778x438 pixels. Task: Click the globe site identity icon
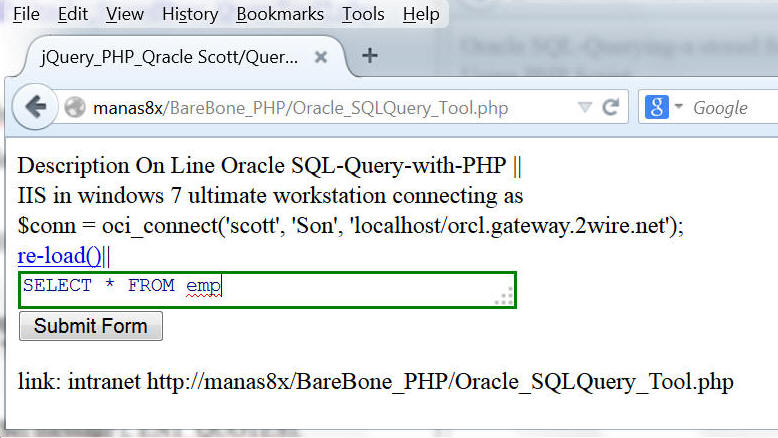75,107
